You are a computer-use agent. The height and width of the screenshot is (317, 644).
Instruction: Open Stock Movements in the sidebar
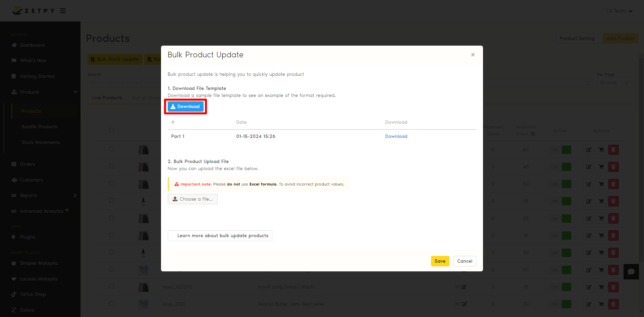[x=41, y=142]
